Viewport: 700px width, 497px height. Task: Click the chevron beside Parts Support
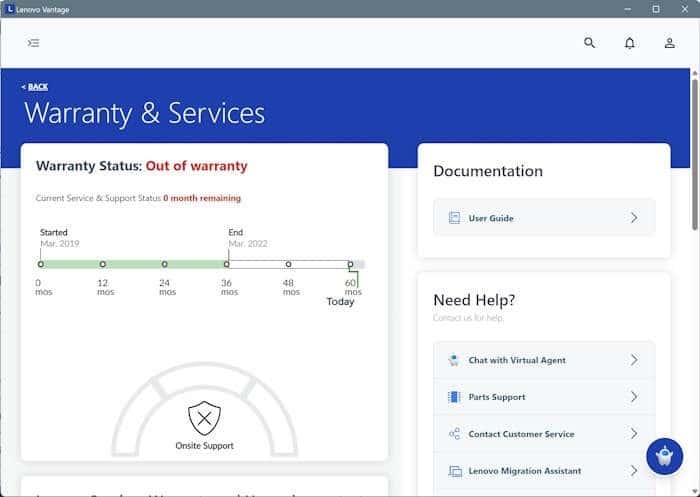(x=634, y=397)
